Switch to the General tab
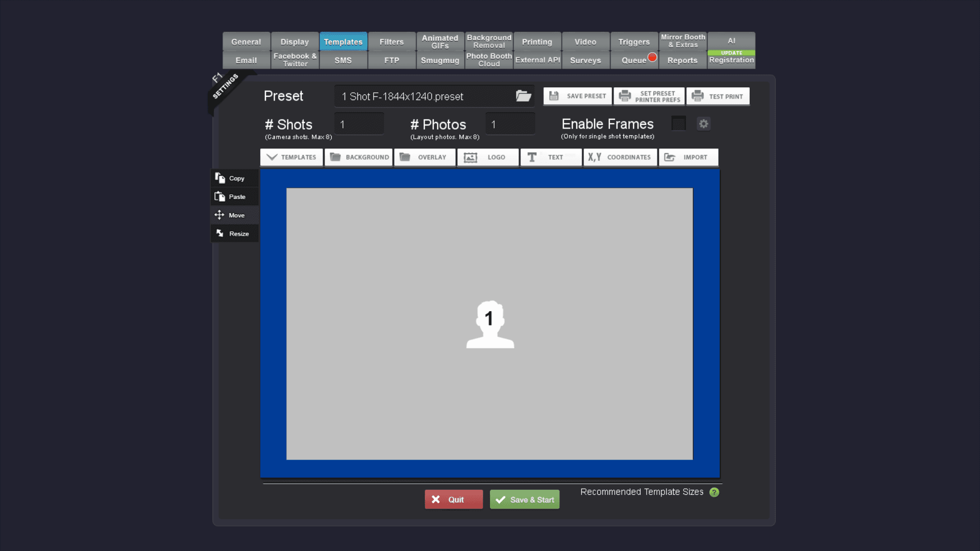The width and height of the screenshot is (980, 551). click(246, 41)
